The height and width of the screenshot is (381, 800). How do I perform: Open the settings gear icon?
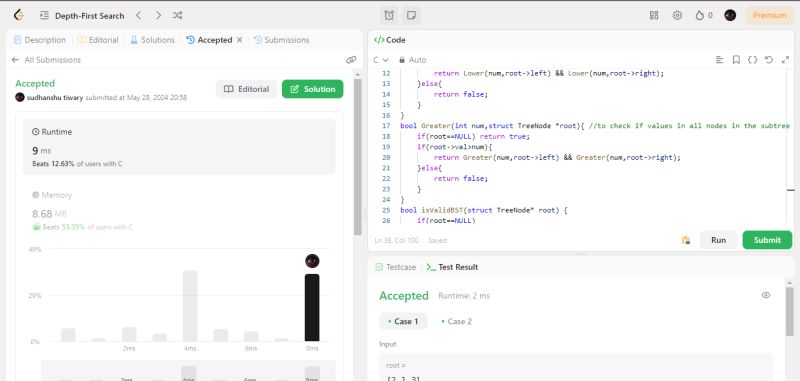click(677, 15)
